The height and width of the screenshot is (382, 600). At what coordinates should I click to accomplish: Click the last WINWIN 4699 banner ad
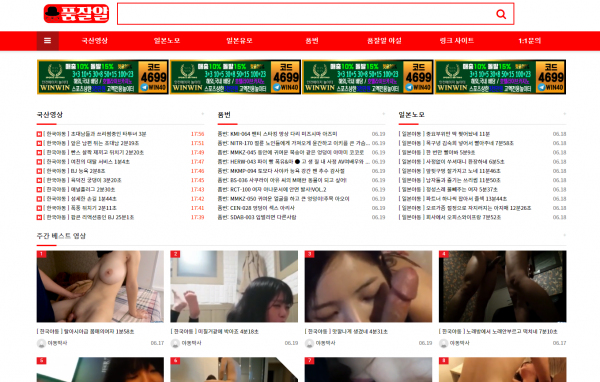501,77
